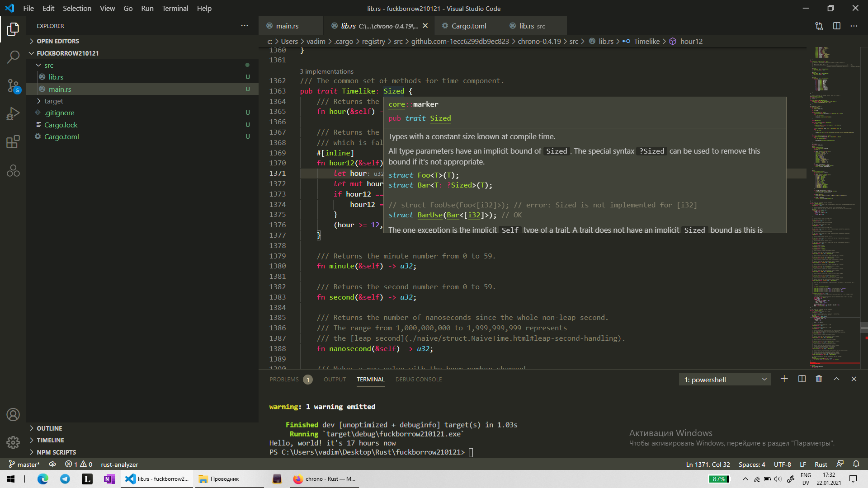Open the powershell terminal selector dropdown
This screenshot has width=868, height=488.
(x=725, y=380)
